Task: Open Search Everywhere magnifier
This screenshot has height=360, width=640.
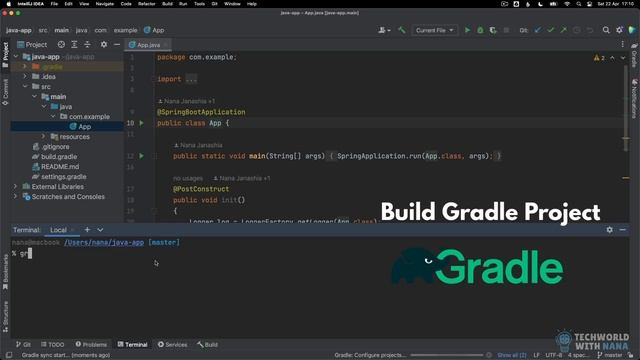Action: pos(606,30)
